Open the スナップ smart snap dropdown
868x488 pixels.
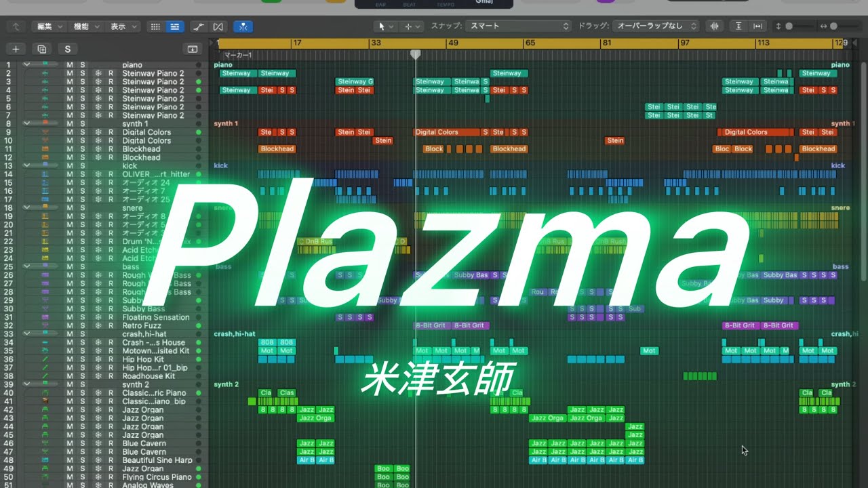(x=518, y=26)
